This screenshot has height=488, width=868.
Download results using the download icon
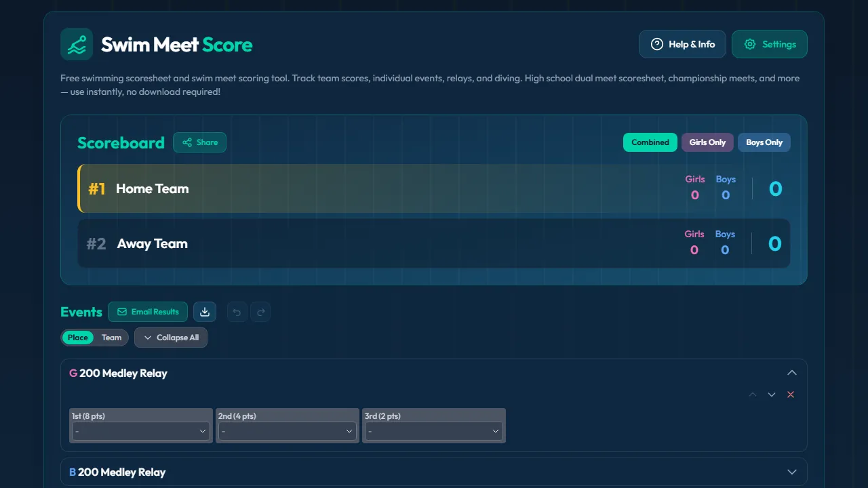pyautogui.click(x=205, y=312)
